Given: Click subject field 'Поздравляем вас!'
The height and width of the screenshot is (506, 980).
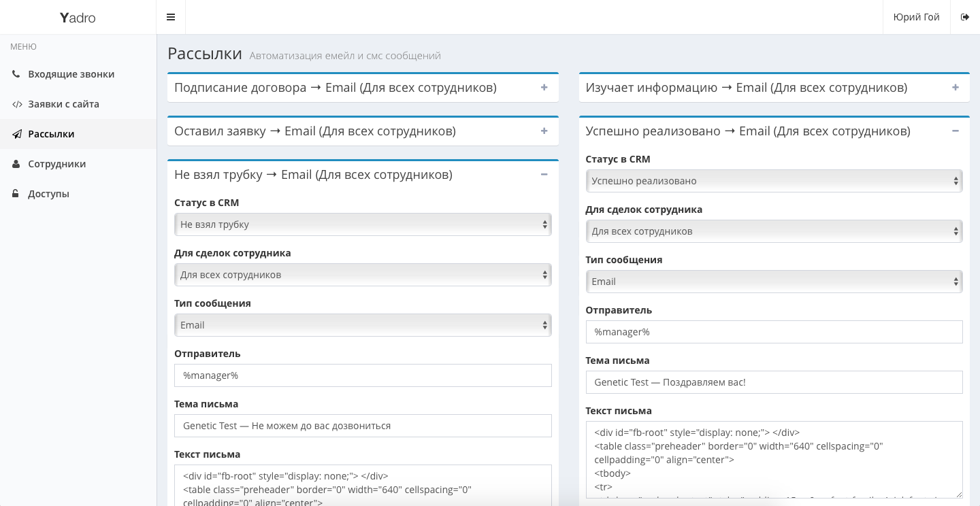Looking at the screenshot, I should [774, 382].
